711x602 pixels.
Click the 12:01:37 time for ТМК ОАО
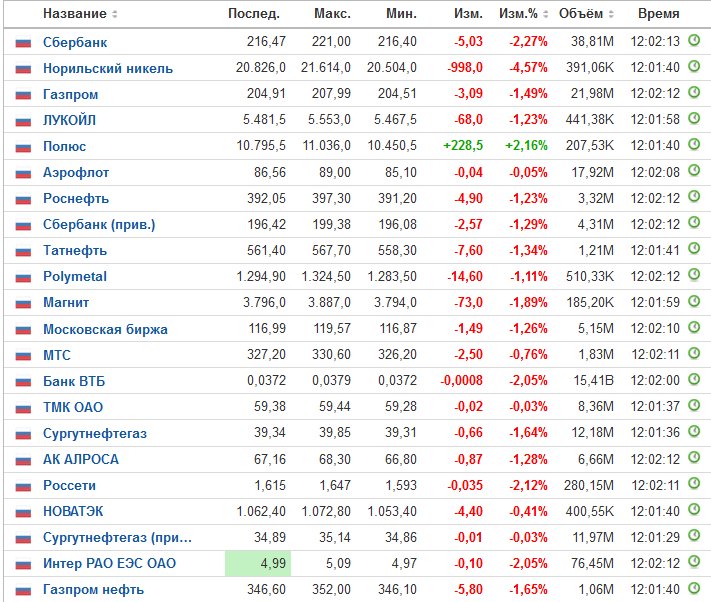pyautogui.click(x=655, y=406)
